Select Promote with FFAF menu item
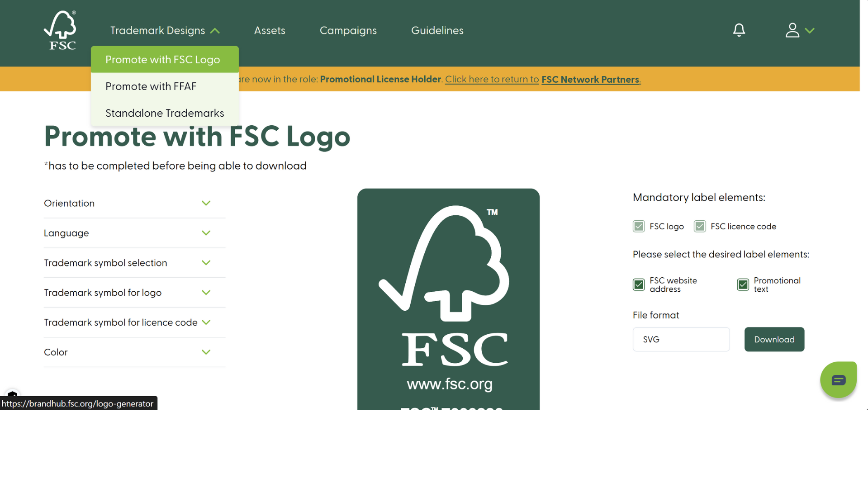868x488 pixels. coord(151,86)
